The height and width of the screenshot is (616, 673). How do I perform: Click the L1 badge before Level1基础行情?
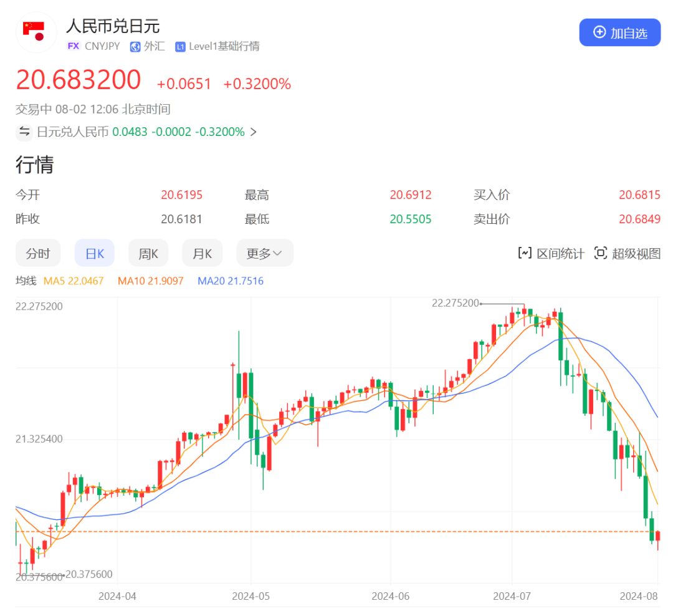point(181,46)
